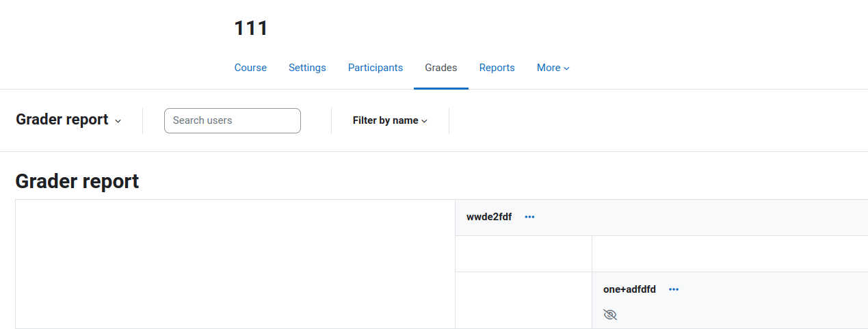The height and width of the screenshot is (329, 868).
Task: Open the one+adfdfd item actions menu
Action: click(674, 289)
